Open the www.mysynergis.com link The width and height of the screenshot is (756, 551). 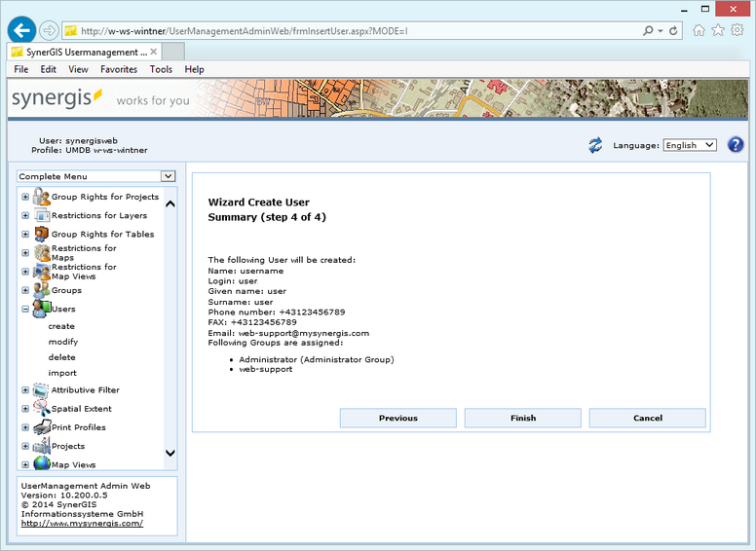click(82, 524)
